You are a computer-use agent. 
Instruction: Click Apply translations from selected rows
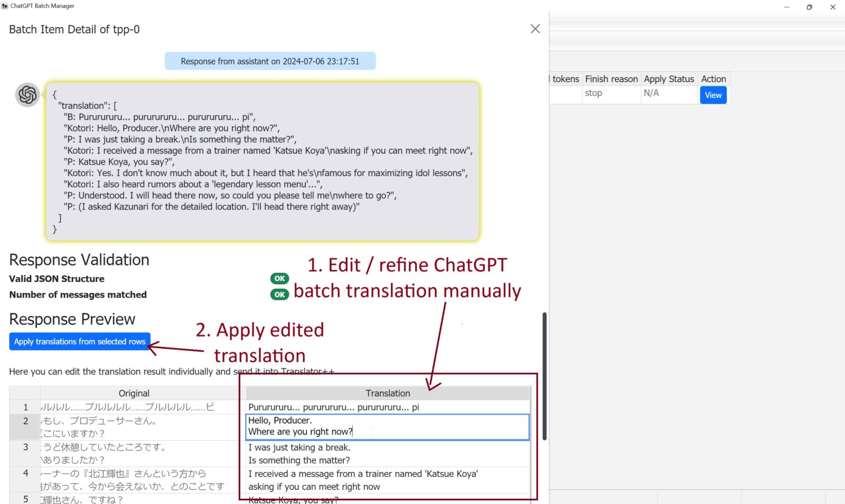79,341
